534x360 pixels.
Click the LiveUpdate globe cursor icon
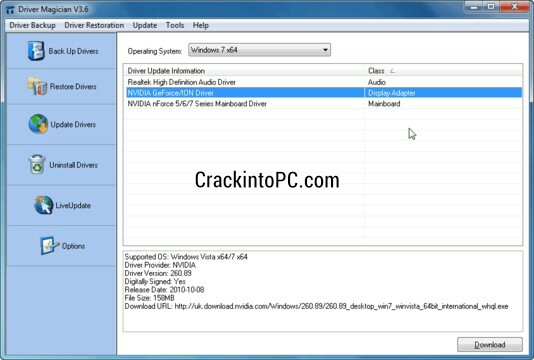44,205
